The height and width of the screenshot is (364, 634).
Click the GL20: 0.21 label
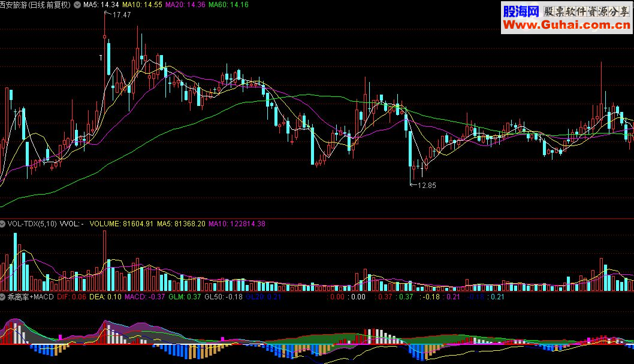click(x=263, y=297)
